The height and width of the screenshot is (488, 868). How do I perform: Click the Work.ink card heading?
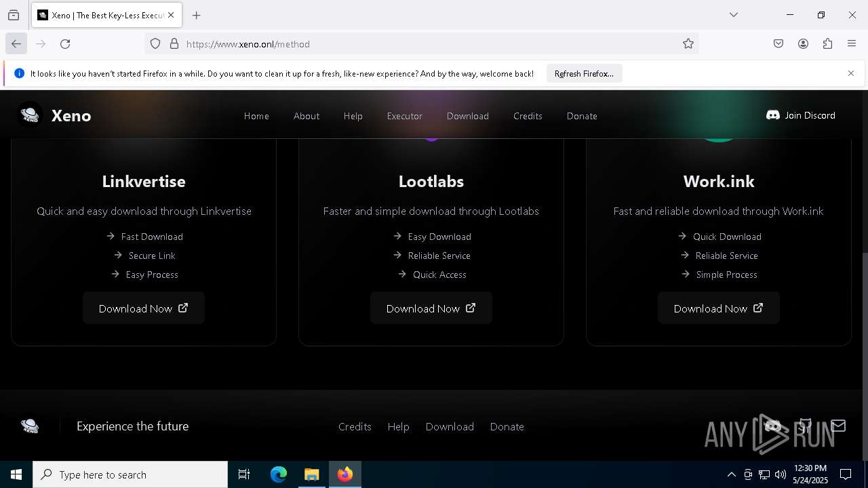[719, 181]
